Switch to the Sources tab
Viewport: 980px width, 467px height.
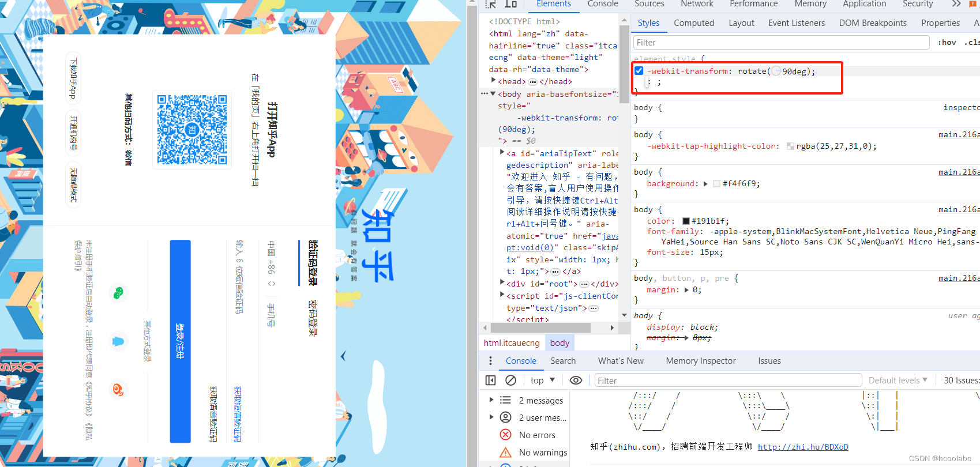tap(649, 4)
